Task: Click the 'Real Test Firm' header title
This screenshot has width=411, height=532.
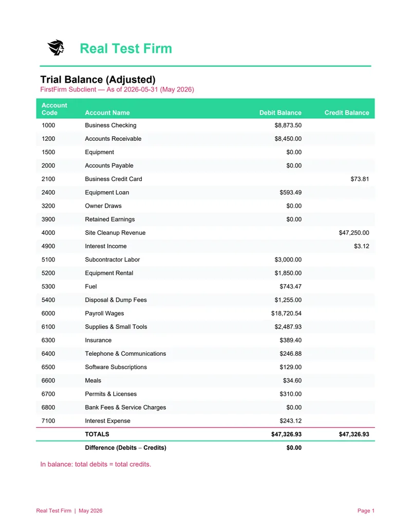Action: [126, 48]
